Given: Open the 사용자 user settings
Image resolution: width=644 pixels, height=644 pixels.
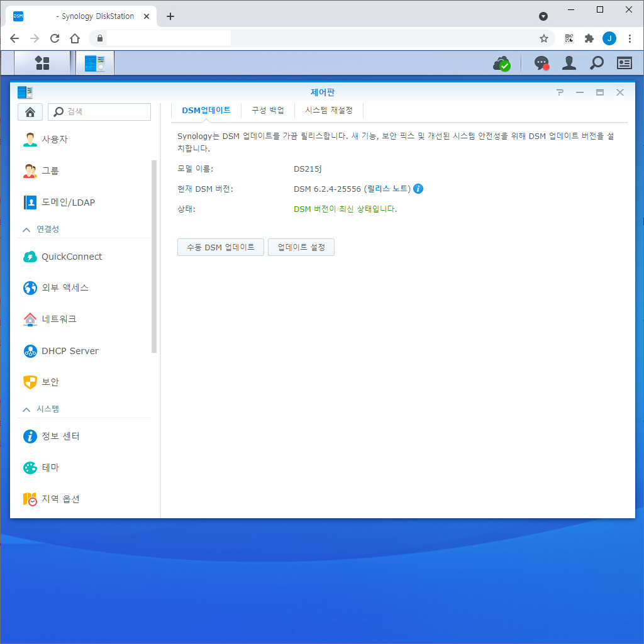Looking at the screenshot, I should tap(84, 139).
